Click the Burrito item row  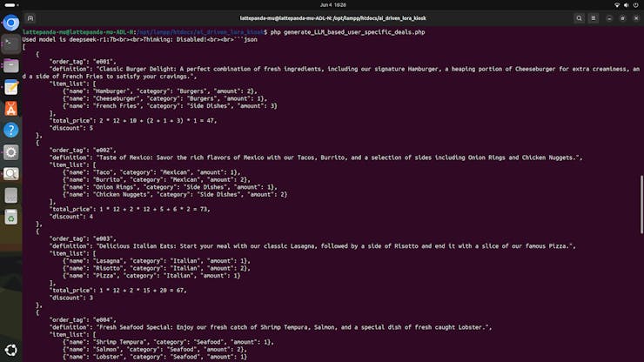(157, 180)
